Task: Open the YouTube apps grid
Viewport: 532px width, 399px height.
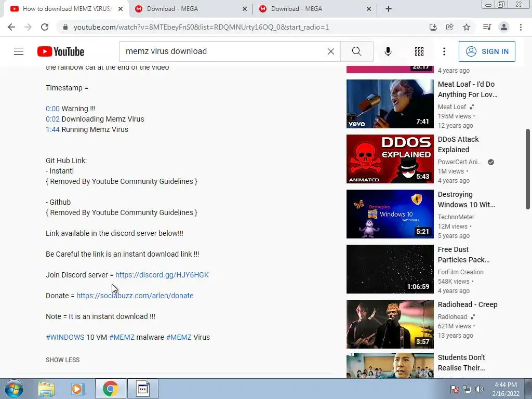Action: coord(419,51)
